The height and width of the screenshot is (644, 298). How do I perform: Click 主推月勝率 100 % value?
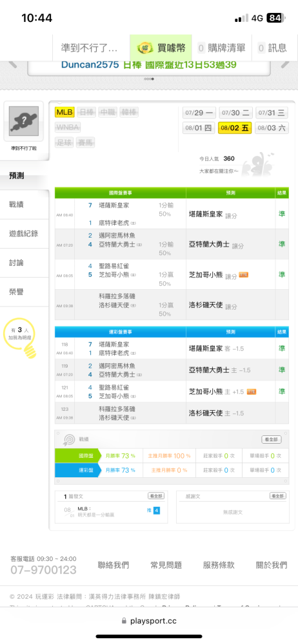[169, 456]
